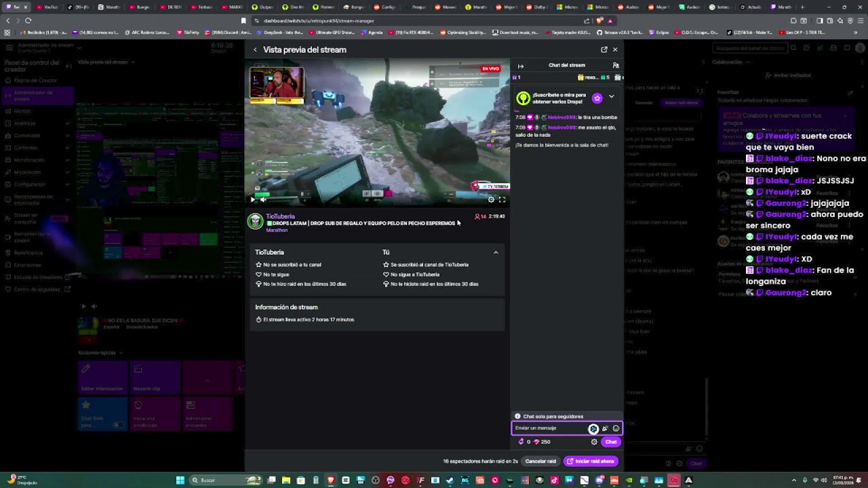
Task: Expand the Moderación sidebar section
Action: tap(38, 172)
